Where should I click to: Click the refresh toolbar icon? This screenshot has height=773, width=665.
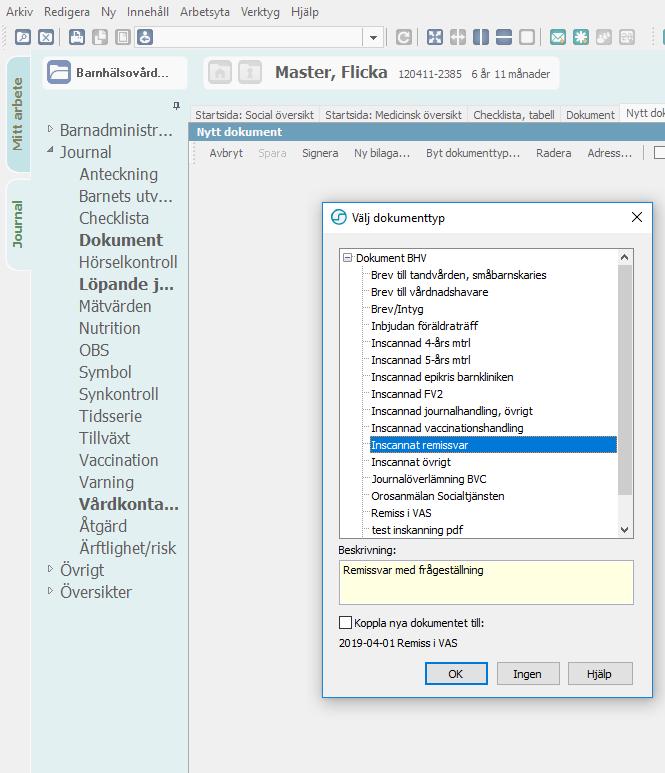click(x=404, y=37)
